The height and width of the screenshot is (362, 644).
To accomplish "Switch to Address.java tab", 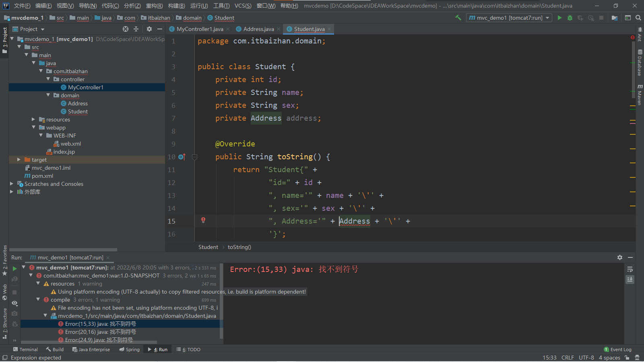I will (x=258, y=29).
